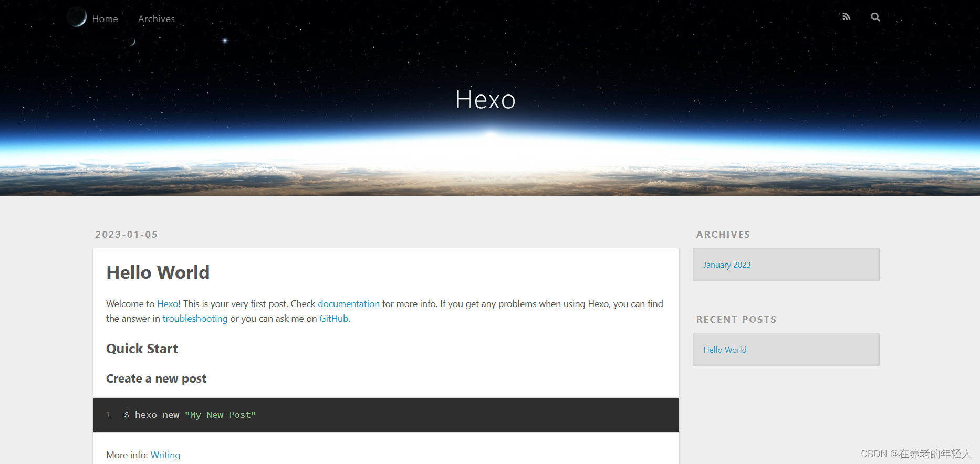Open the Writing link under More info

pos(165,455)
